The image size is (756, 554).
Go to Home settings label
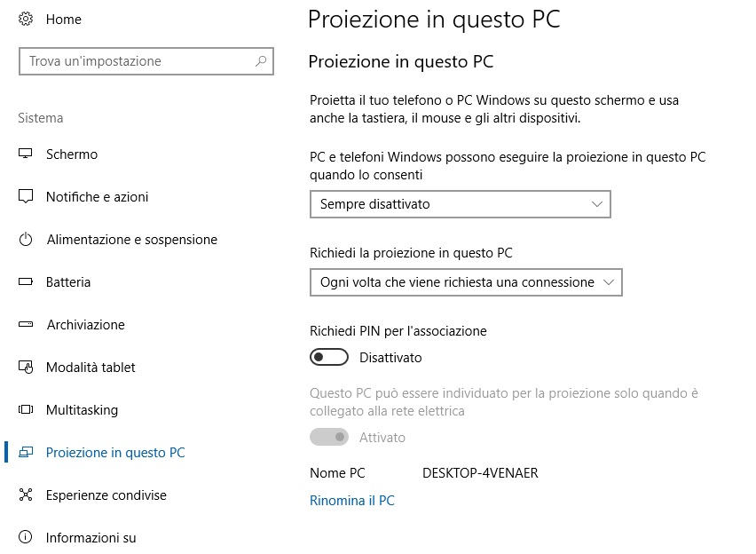[x=64, y=20]
